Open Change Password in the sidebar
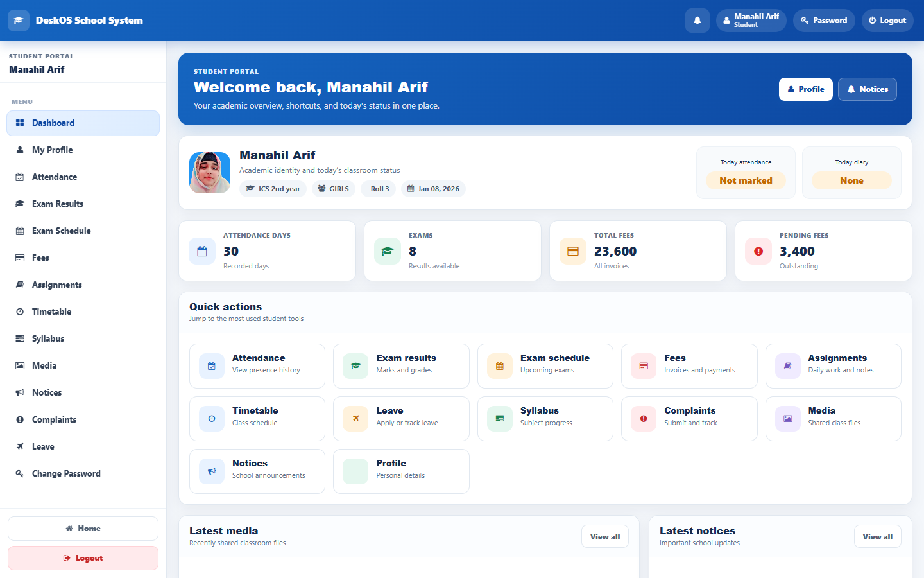 point(83,474)
